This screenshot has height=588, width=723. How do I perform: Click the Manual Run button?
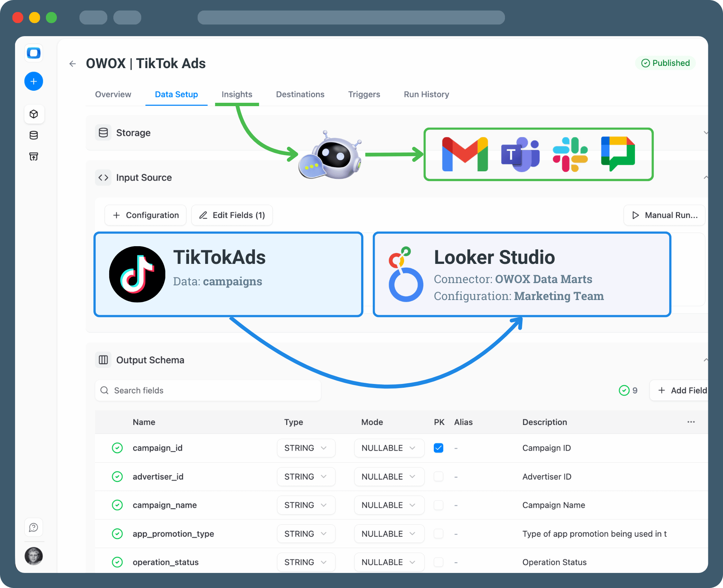click(664, 215)
